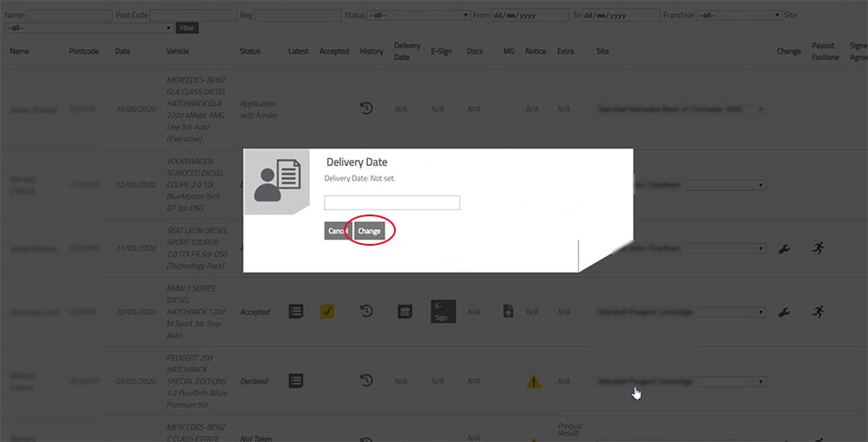868x442 pixels.
Task: Click the Change button in dialog
Action: click(369, 231)
